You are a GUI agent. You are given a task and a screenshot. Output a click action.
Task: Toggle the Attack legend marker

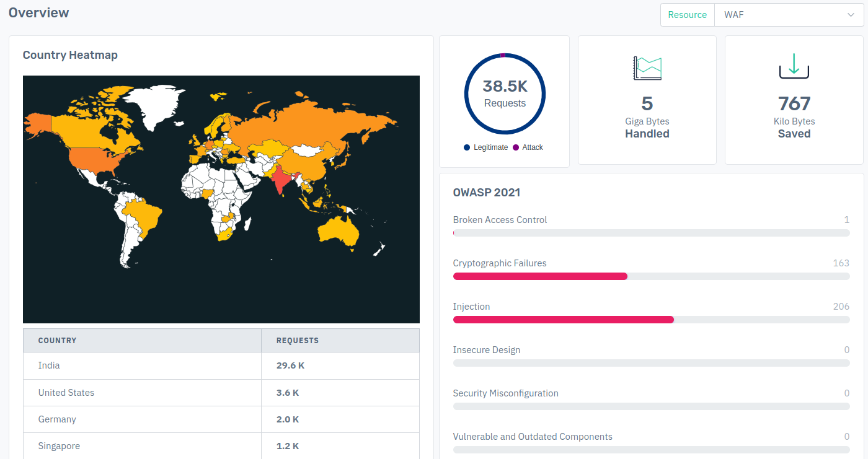pyautogui.click(x=516, y=147)
